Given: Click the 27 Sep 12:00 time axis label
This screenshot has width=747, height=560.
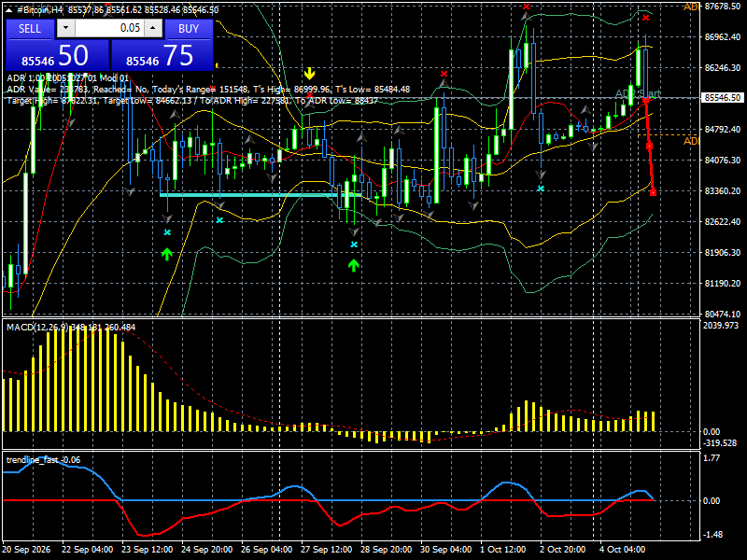Looking at the screenshot, I should pyautogui.click(x=326, y=550).
